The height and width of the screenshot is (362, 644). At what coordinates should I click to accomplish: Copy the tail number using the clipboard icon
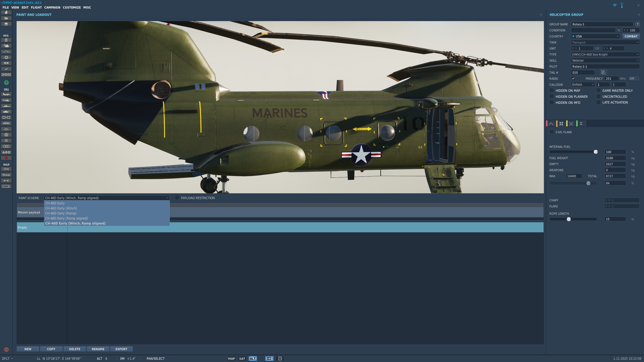(x=603, y=72)
